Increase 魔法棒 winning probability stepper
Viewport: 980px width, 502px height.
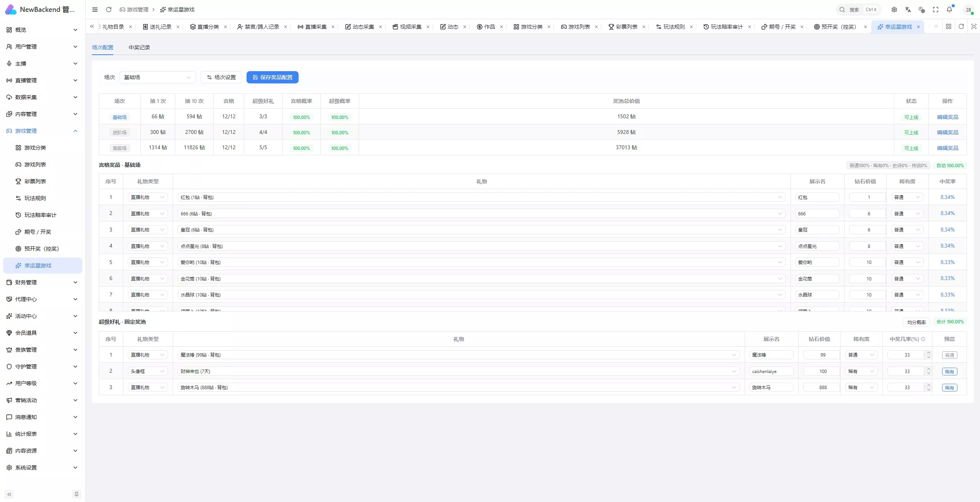[x=929, y=353]
